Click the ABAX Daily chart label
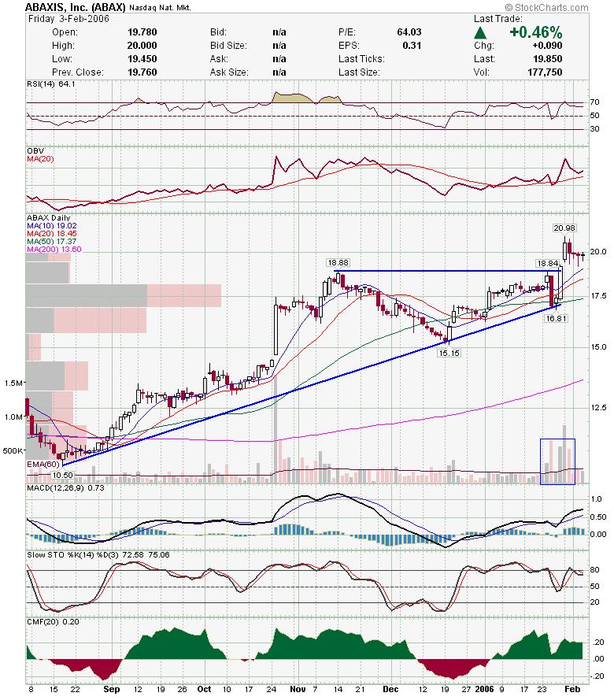614x700 pixels. click(x=48, y=218)
